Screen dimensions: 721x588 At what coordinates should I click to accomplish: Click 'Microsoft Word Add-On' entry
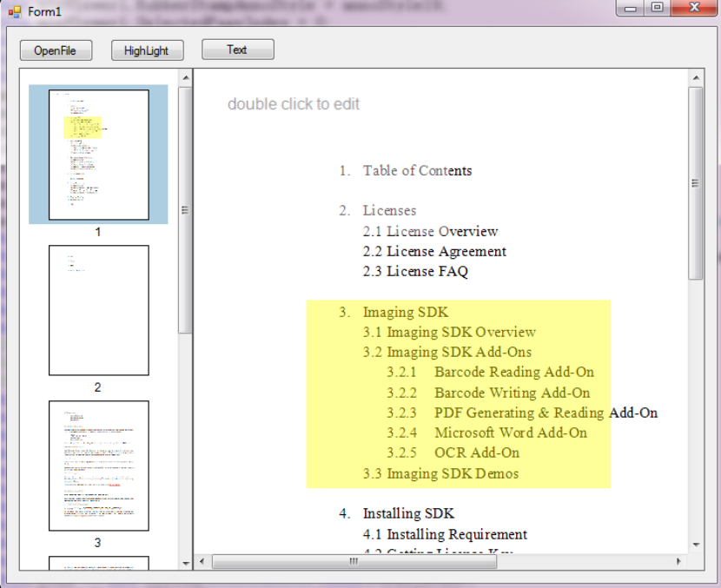[x=511, y=433]
